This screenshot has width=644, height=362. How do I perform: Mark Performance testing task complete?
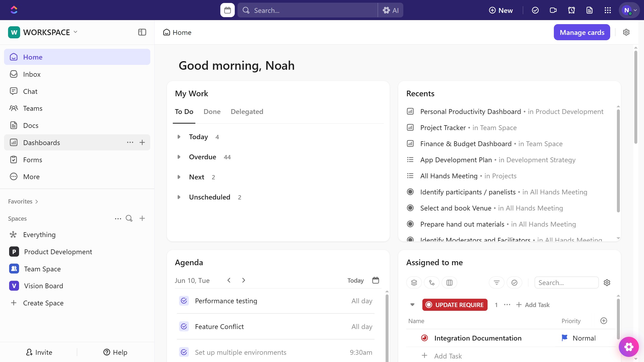click(184, 301)
